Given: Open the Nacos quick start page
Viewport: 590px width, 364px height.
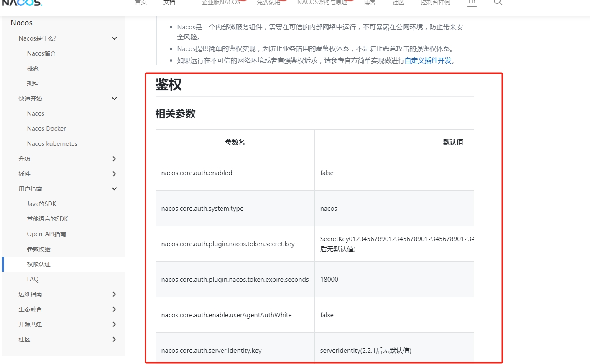Looking at the screenshot, I should click(x=36, y=114).
